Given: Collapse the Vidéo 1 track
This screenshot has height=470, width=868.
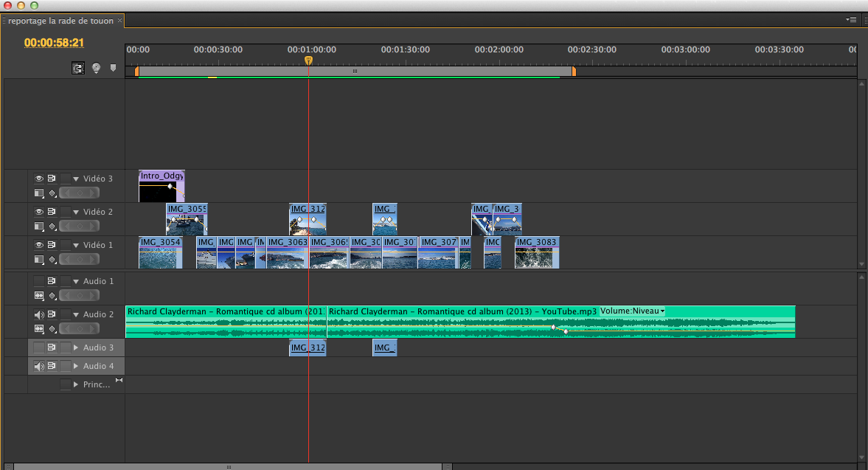Looking at the screenshot, I should (x=76, y=245).
